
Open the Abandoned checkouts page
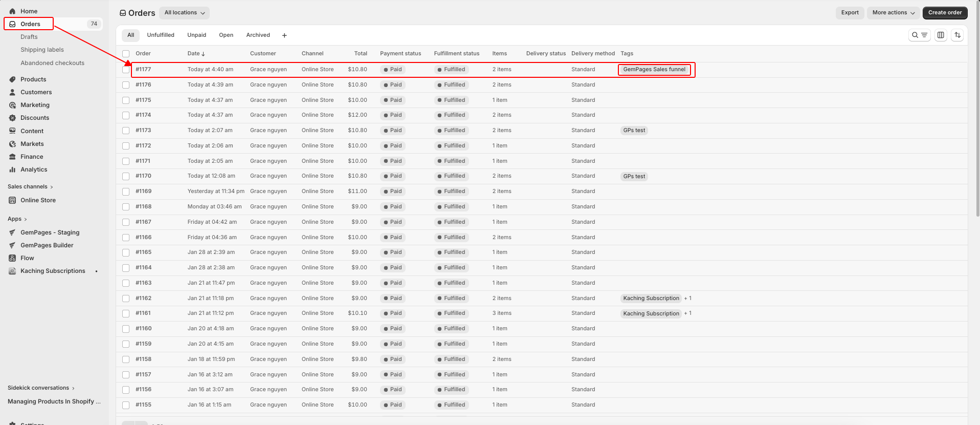52,63
